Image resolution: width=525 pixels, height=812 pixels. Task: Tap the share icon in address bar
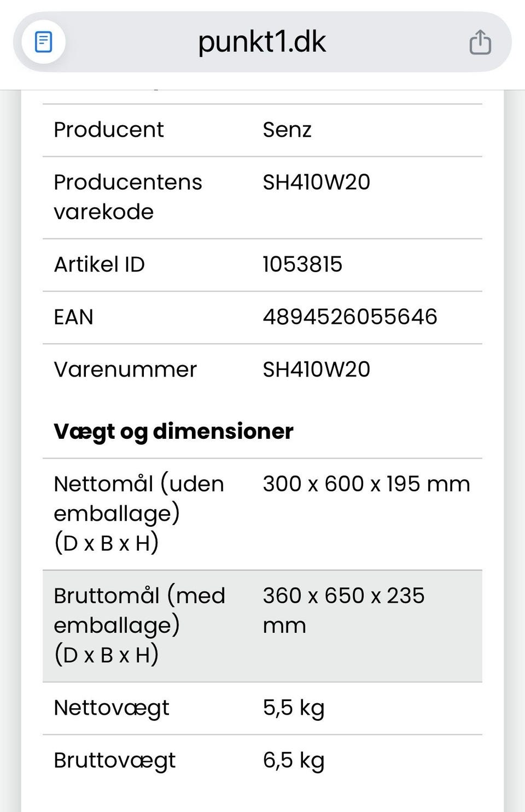coord(480,42)
